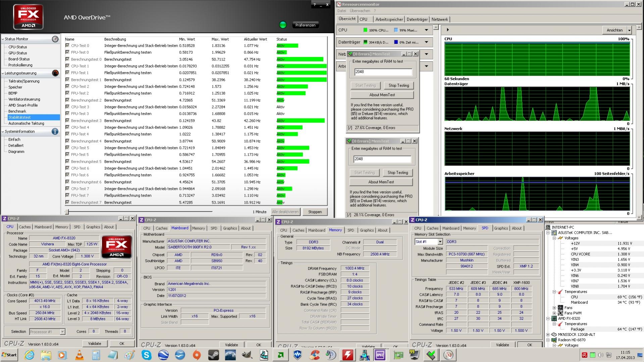
Task: Select Benchmark in the OverDrive sidebar
Action: tap(17, 111)
